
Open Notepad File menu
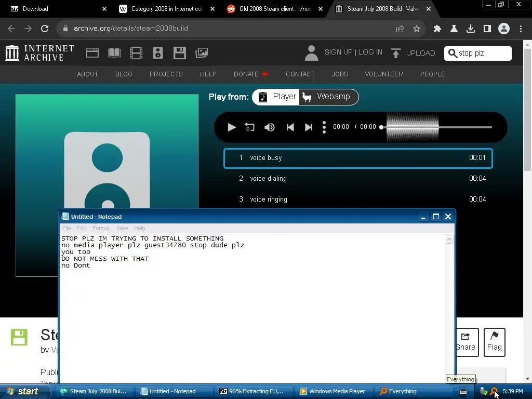click(66, 228)
